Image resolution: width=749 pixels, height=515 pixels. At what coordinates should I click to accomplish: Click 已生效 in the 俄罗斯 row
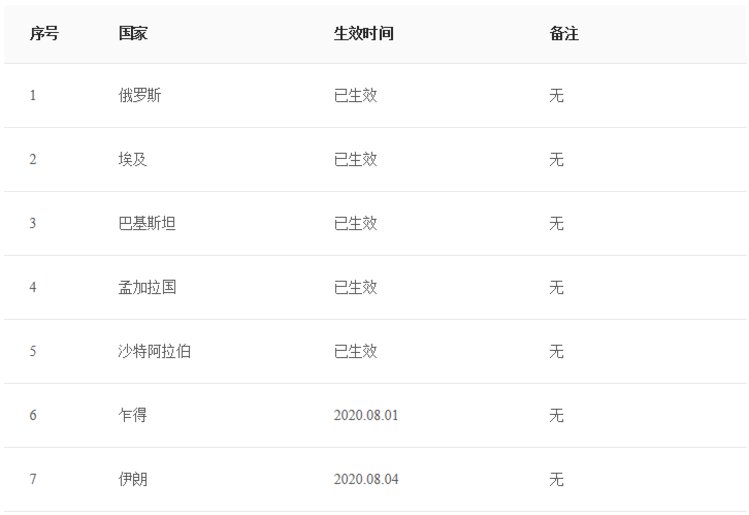(355, 96)
